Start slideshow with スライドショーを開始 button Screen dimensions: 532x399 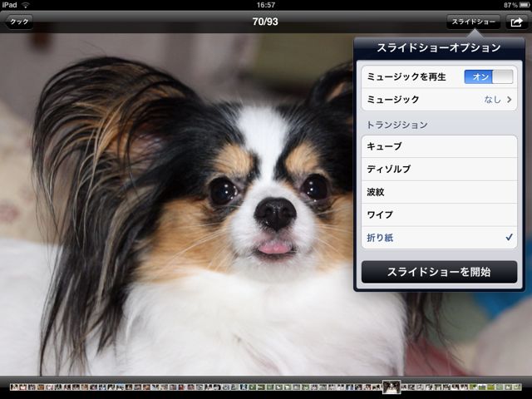click(439, 272)
